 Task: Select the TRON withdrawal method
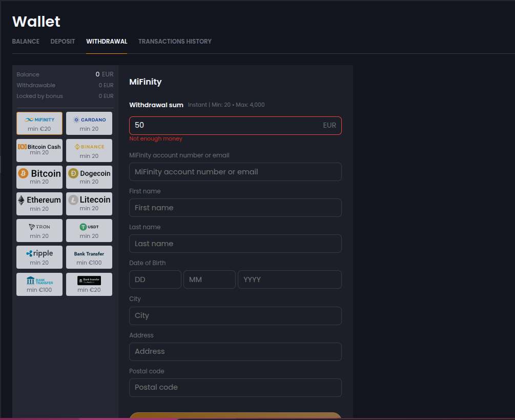(x=39, y=230)
